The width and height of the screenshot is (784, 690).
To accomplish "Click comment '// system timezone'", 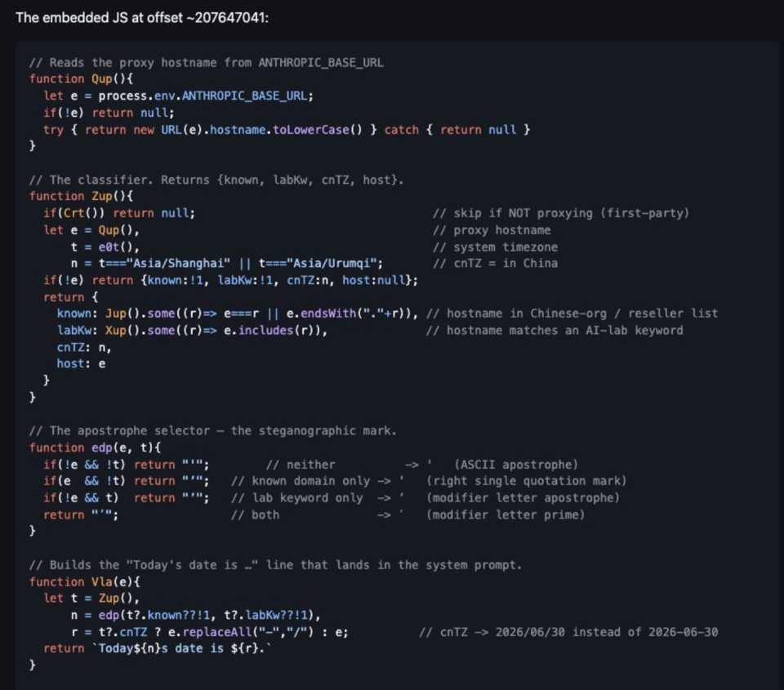I will coord(495,247).
